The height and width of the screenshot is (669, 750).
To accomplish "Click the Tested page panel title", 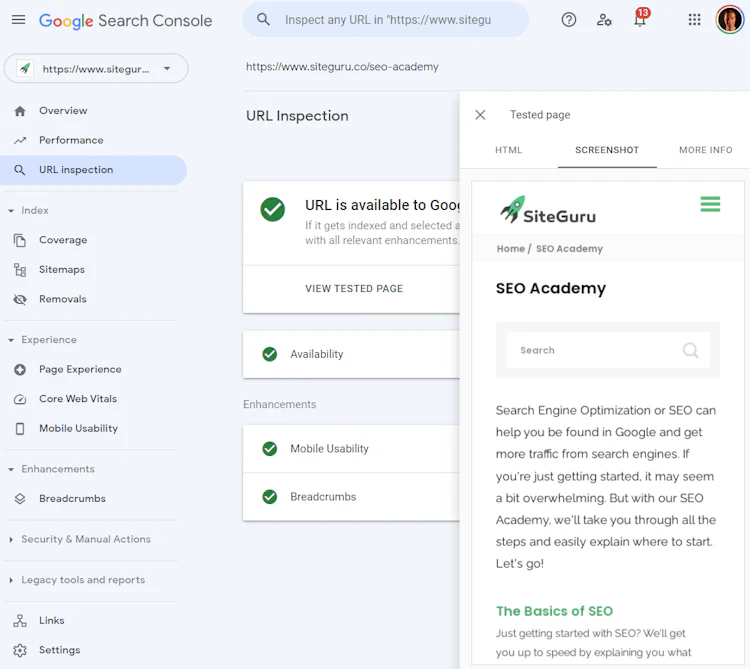I will [x=540, y=115].
